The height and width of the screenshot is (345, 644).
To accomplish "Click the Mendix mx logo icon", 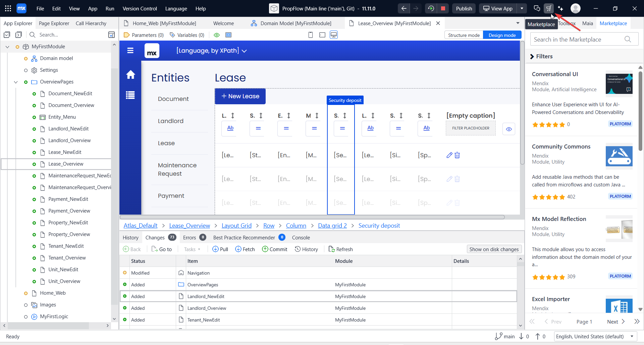I will [x=21, y=8].
